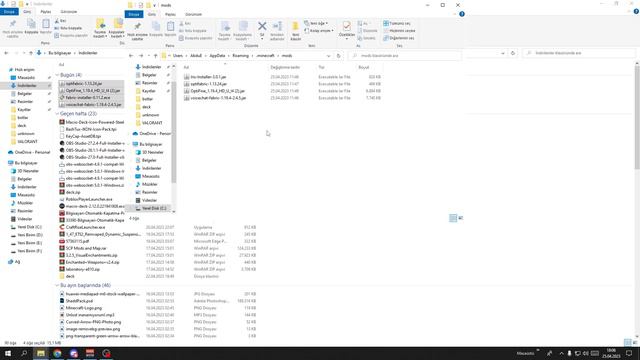Open Chrome from the taskbar
Viewport: 640px width, 360px height.
click(57, 353)
